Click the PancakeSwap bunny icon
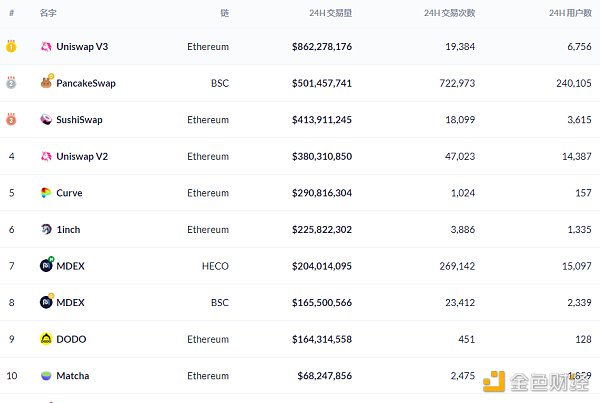Viewport: 600px width, 403px height. click(46, 83)
